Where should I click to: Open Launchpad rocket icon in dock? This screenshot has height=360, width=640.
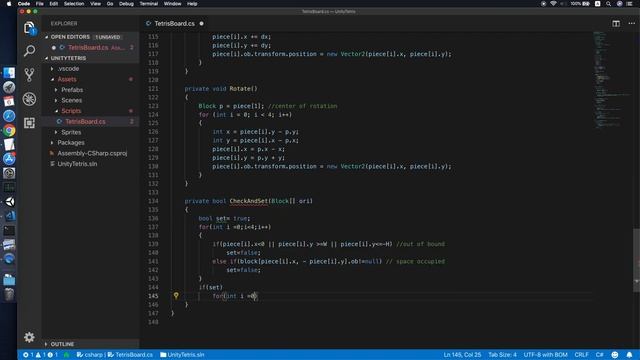point(9,87)
